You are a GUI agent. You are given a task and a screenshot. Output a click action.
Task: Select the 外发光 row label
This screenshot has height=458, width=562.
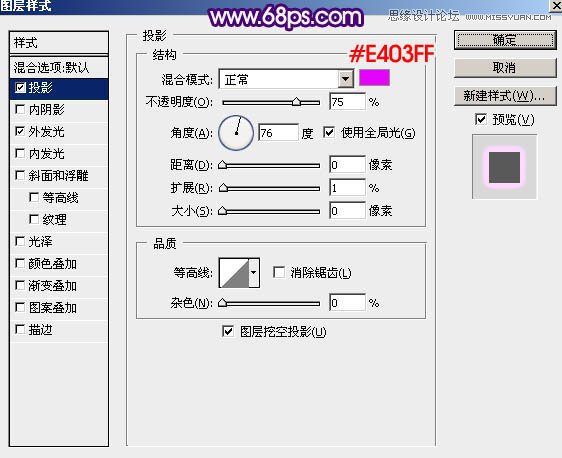click(47, 132)
